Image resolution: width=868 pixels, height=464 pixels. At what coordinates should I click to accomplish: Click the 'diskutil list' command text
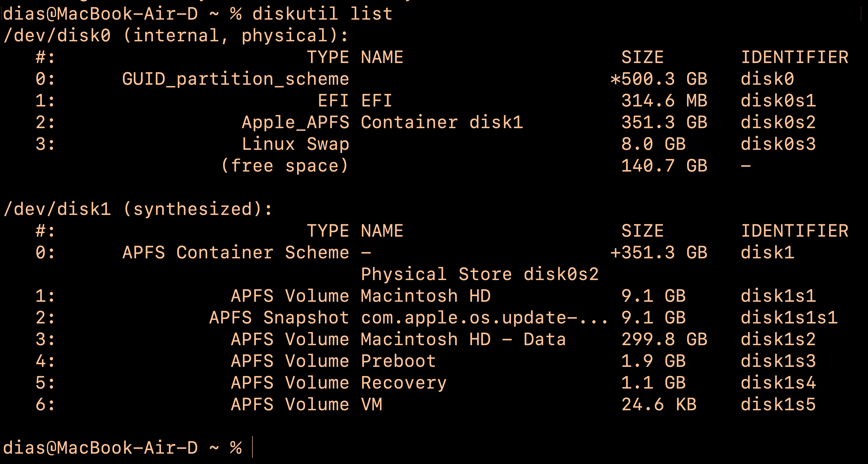pyautogui.click(x=322, y=14)
